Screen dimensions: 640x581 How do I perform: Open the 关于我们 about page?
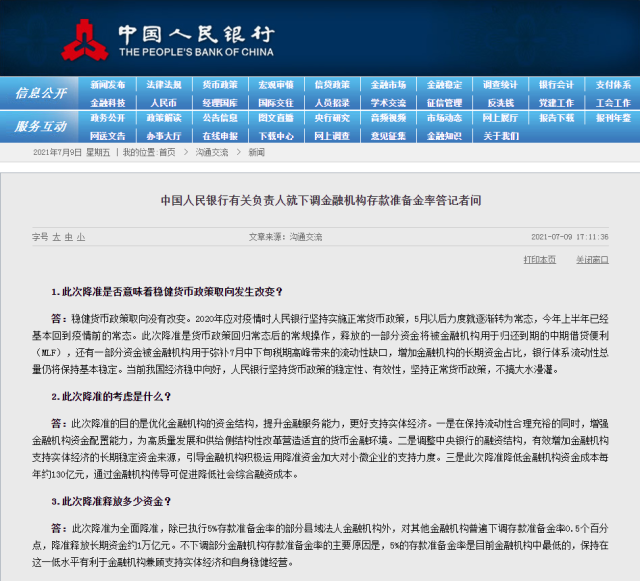[x=501, y=136]
